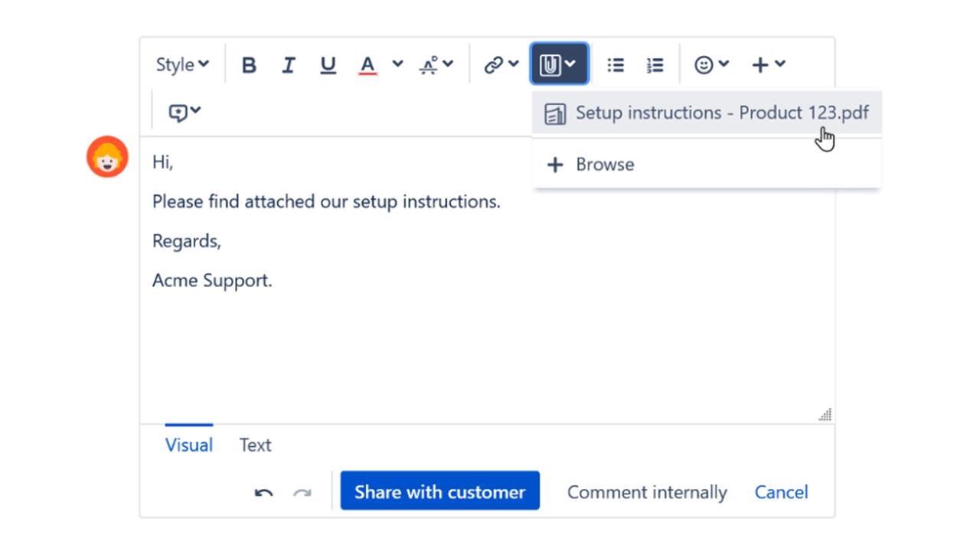This screenshot has height=551, width=980.
Task: Undo the last edit
Action: coord(263,492)
